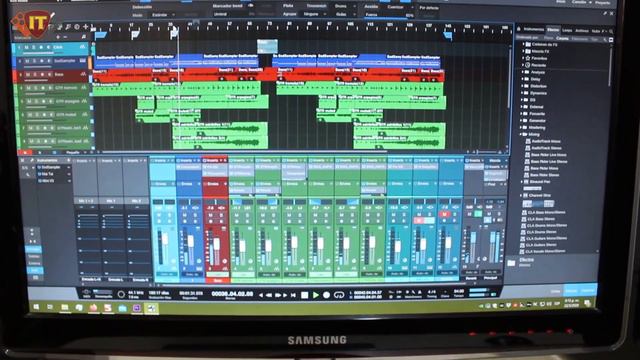Click the blue end marker on the timeline ruler
The height and width of the screenshot is (360, 640).
click(x=448, y=36)
